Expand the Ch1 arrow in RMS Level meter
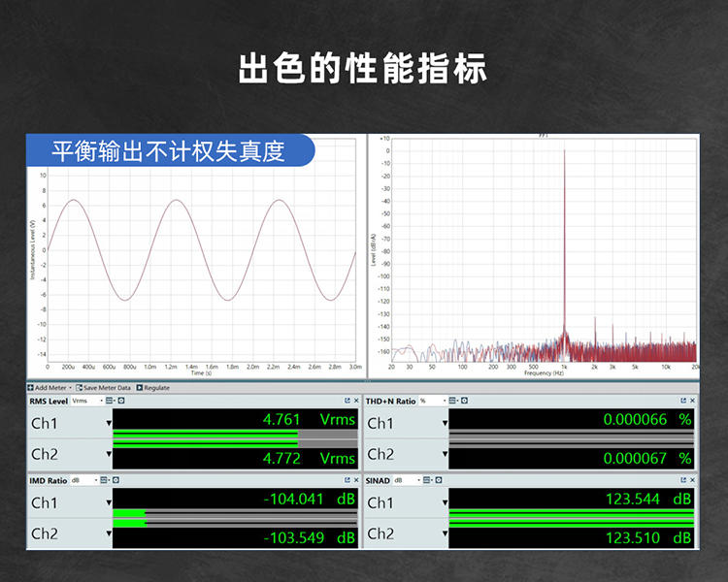728x582 pixels. (109, 423)
